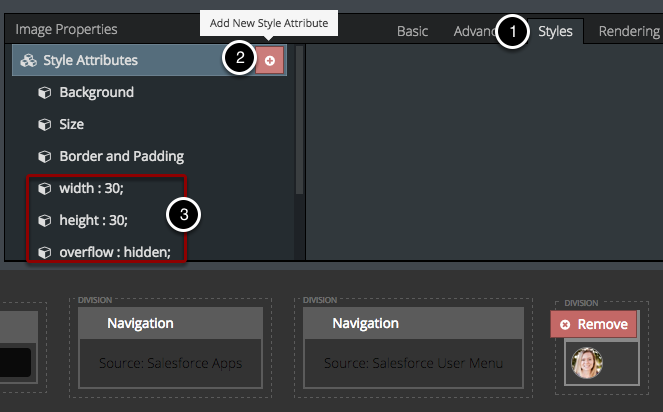The image size is (663, 412).
Task: Click the cube icon beside Border and Padding
Action: pyautogui.click(x=44, y=157)
